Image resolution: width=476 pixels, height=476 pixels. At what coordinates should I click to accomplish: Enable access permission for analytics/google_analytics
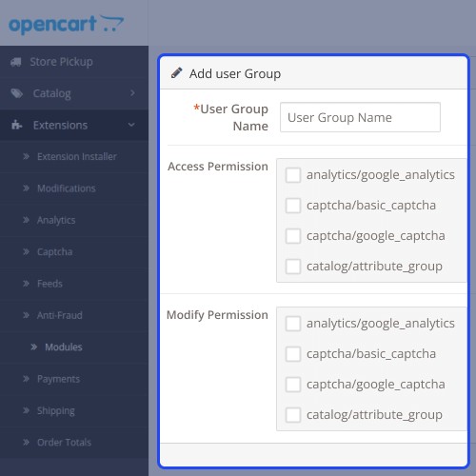coord(293,175)
